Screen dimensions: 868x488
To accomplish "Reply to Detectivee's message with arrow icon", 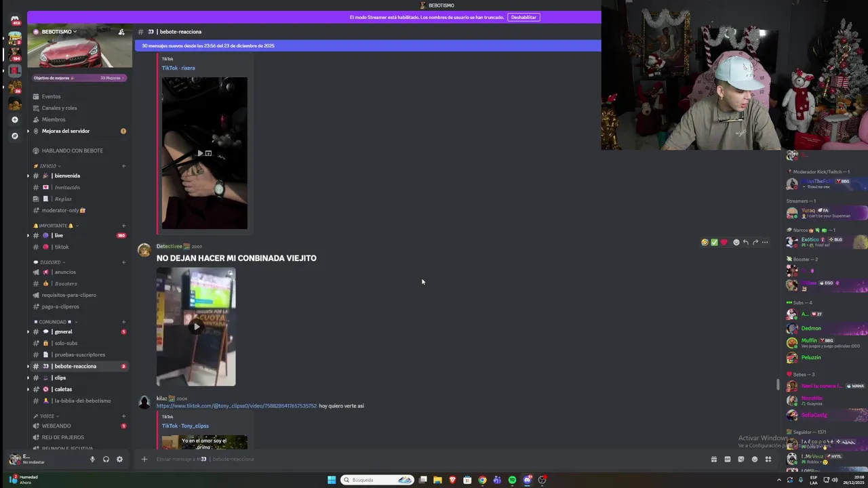I will pos(746,242).
